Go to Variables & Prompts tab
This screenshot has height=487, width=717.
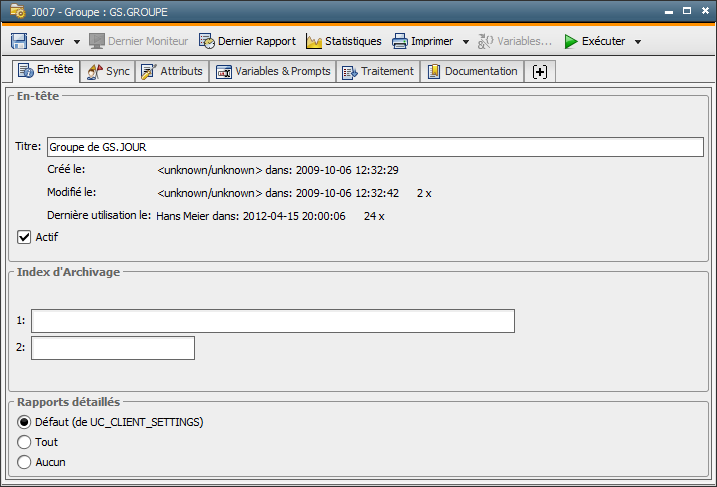[x=273, y=72]
